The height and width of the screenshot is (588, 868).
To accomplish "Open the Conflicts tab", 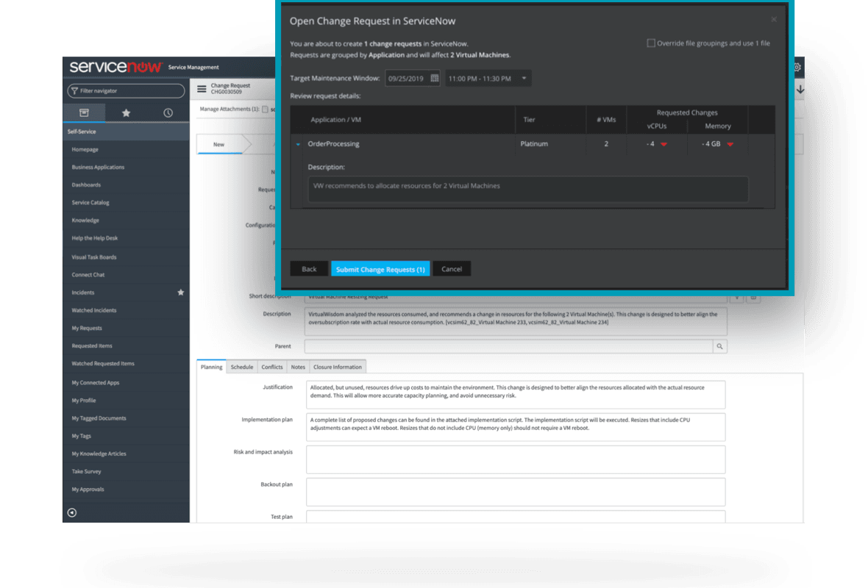I will tap(272, 367).
